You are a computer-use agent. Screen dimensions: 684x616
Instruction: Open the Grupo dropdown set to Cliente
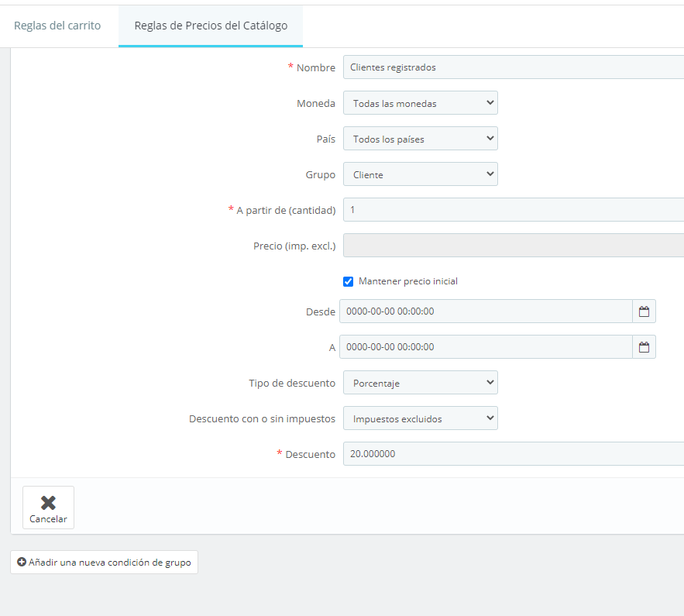click(420, 174)
